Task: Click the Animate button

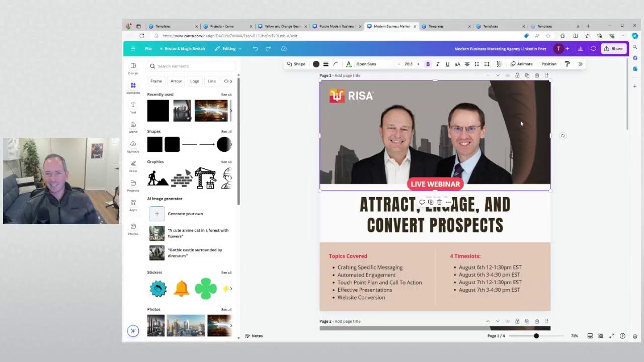Action: 521,64
